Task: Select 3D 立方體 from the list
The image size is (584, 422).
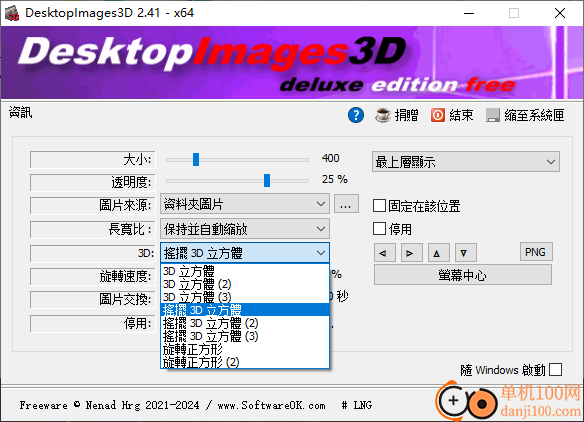Action: click(x=245, y=271)
